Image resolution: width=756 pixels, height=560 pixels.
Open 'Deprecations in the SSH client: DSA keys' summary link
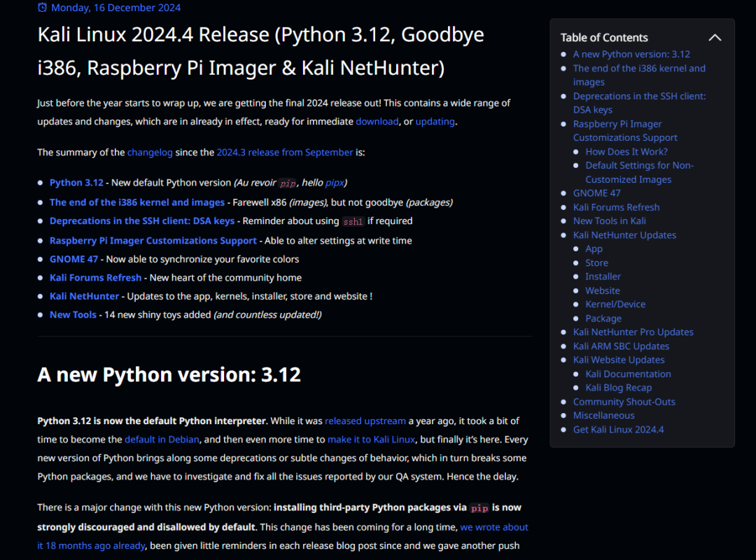pos(142,221)
